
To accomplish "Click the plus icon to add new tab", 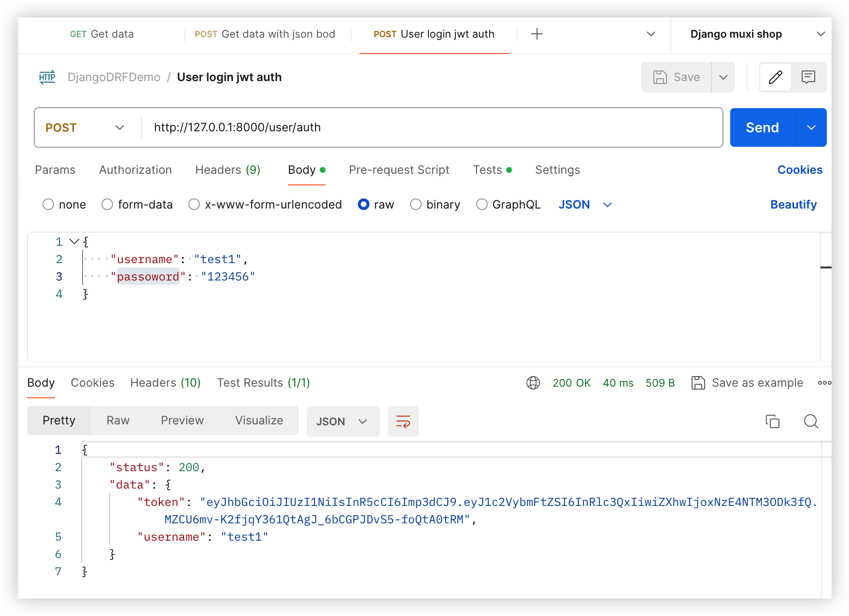I will (537, 34).
